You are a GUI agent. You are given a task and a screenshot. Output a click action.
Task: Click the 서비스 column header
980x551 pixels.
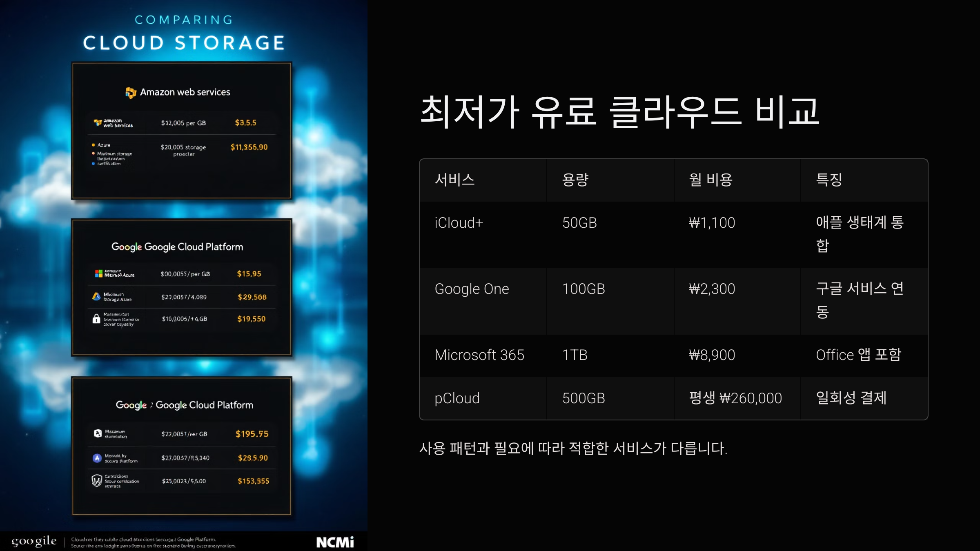point(454,180)
